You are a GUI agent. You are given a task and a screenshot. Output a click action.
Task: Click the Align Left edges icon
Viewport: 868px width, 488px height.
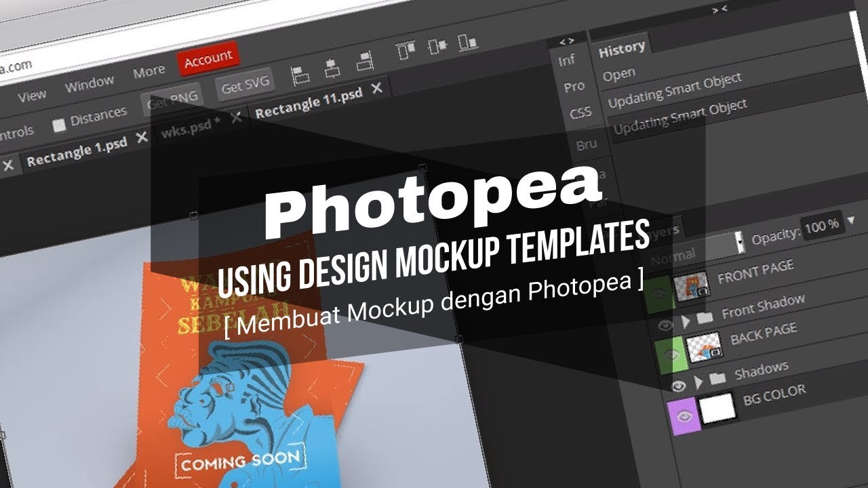[300, 74]
